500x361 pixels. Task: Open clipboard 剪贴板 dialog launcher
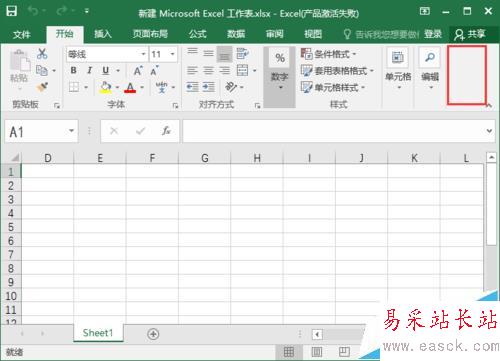57,106
